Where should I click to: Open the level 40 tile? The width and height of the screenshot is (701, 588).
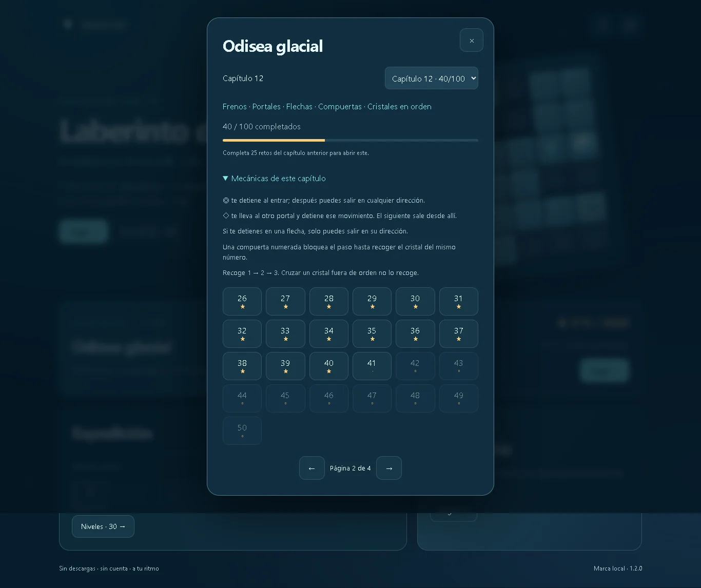(x=329, y=366)
